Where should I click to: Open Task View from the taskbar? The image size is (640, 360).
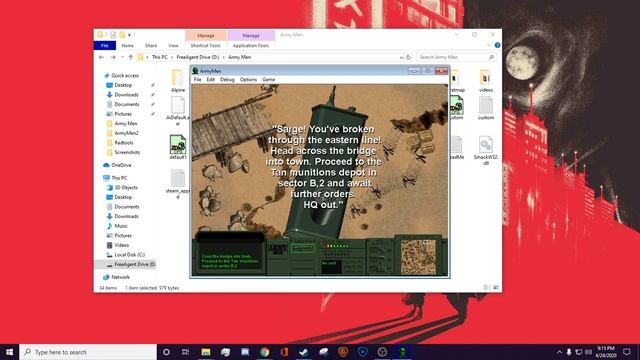tap(185, 352)
